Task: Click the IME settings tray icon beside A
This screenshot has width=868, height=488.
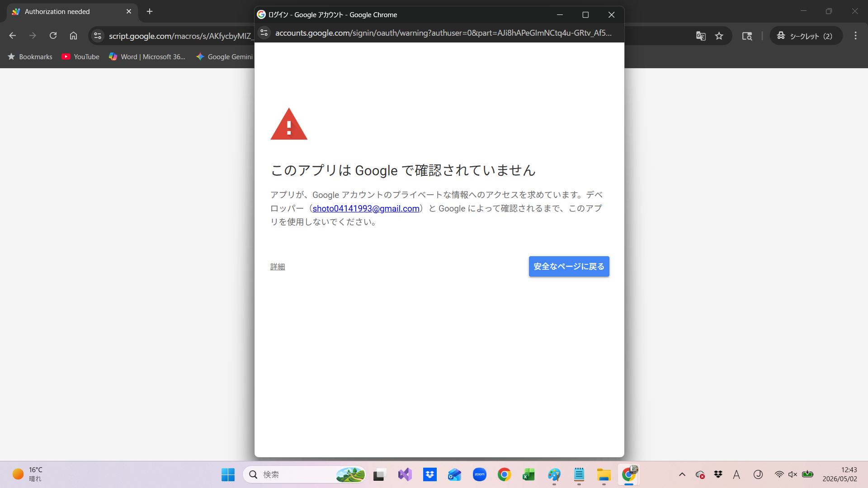Action: point(758,474)
